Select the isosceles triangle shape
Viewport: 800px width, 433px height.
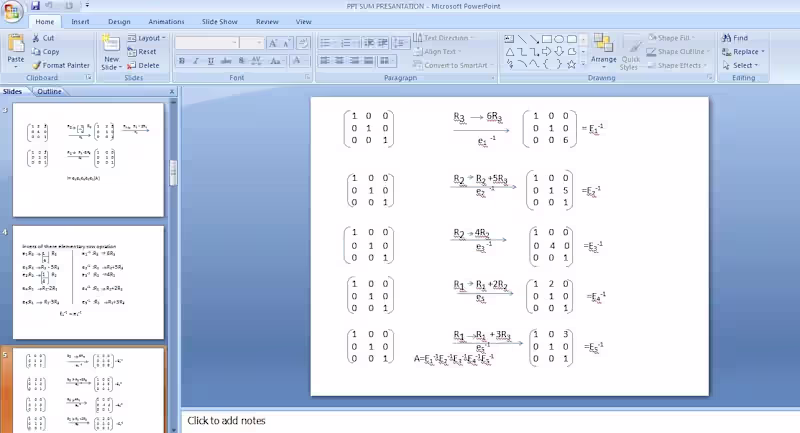pos(509,52)
